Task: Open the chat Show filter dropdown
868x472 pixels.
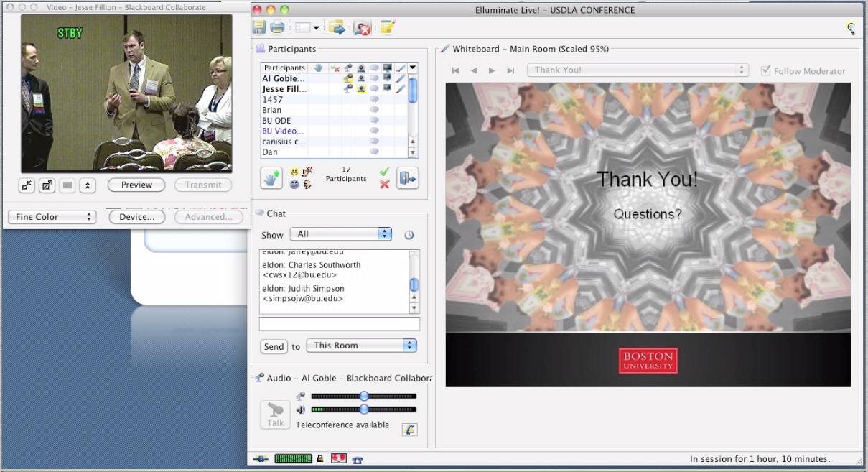Action: point(341,234)
